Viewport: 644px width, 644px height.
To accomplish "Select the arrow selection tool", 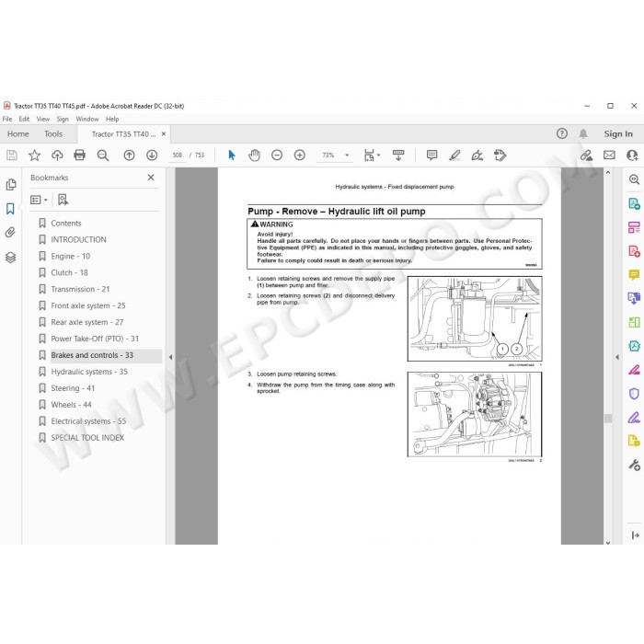I will pos(232,155).
